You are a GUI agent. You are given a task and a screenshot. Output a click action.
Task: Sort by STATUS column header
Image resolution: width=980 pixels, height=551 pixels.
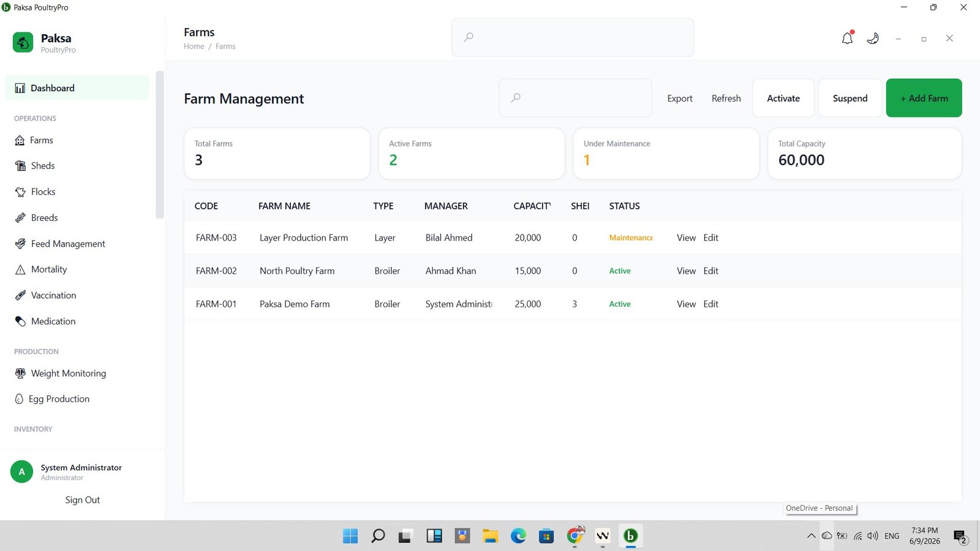pyautogui.click(x=624, y=206)
